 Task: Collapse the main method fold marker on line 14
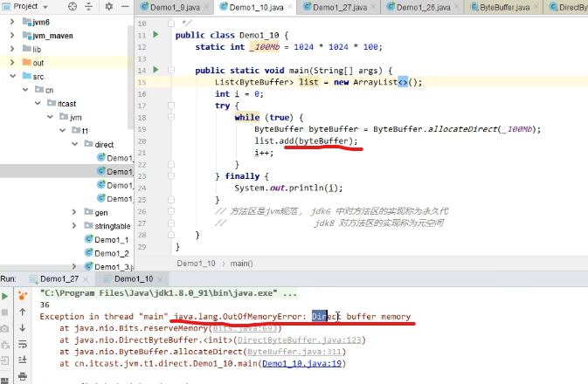coord(171,70)
